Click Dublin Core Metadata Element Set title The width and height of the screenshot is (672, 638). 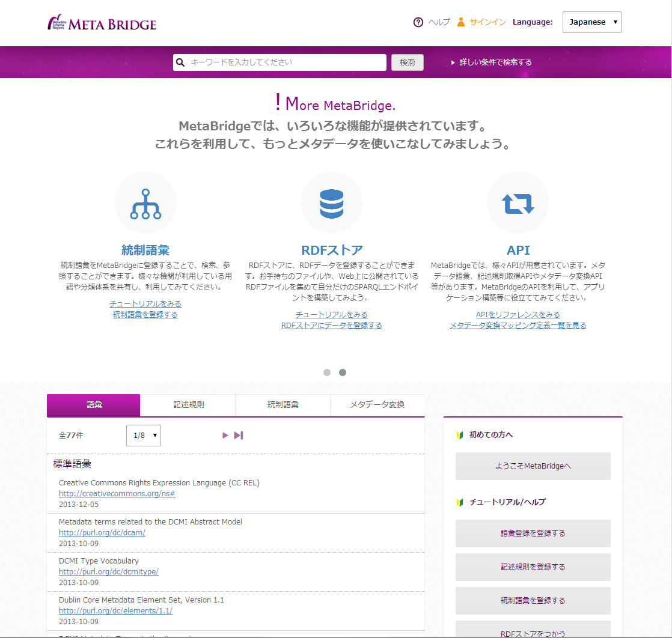click(x=141, y=600)
